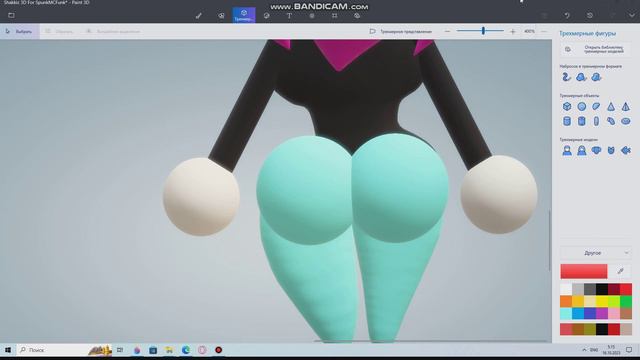Choose the purple-magenta color swatch

pyautogui.click(x=602, y=313)
